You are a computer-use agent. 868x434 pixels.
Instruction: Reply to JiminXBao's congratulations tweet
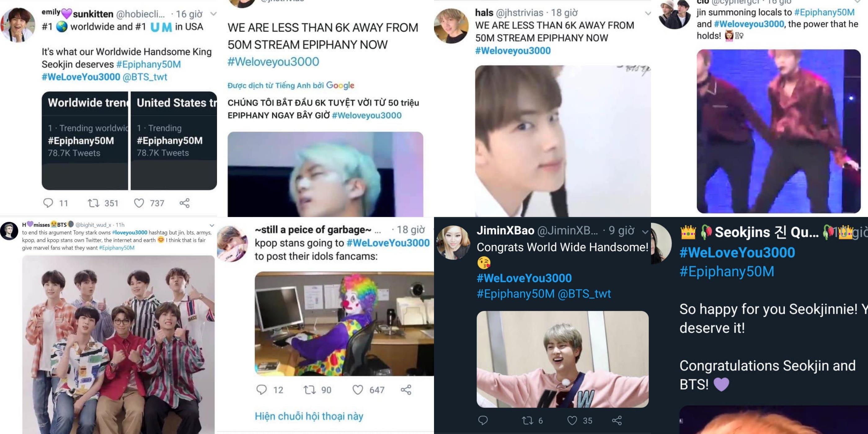pyautogui.click(x=483, y=420)
